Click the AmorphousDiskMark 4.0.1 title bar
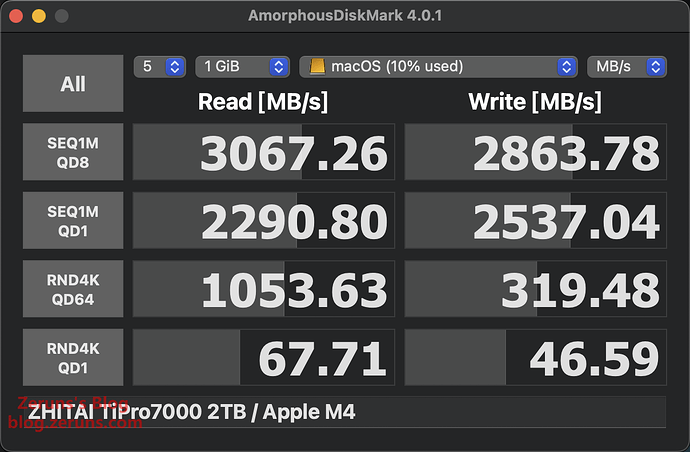690x452 pixels. [x=344, y=17]
